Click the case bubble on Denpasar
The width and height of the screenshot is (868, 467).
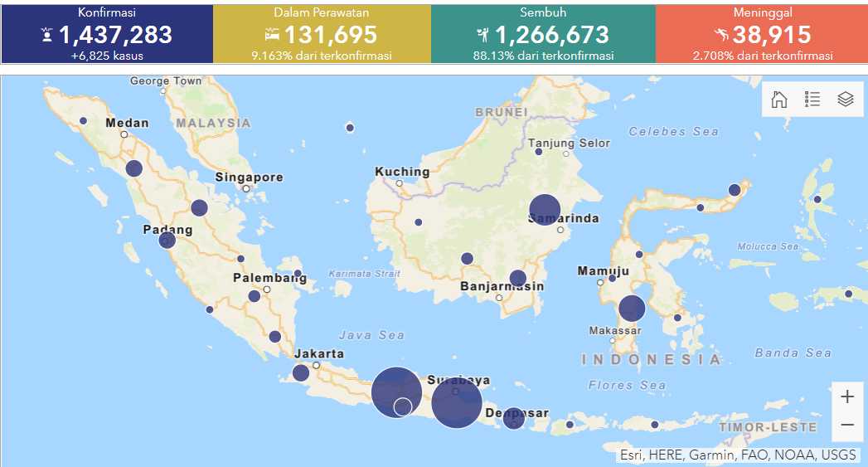tap(514, 418)
